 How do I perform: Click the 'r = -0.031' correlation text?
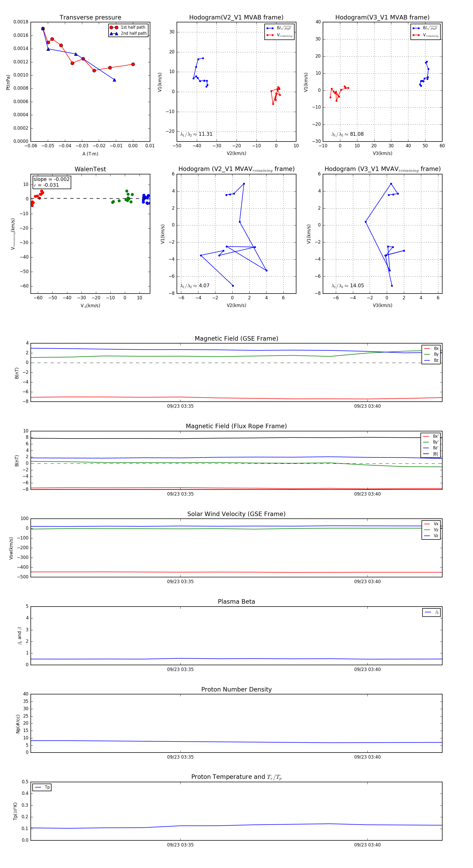coord(46,185)
